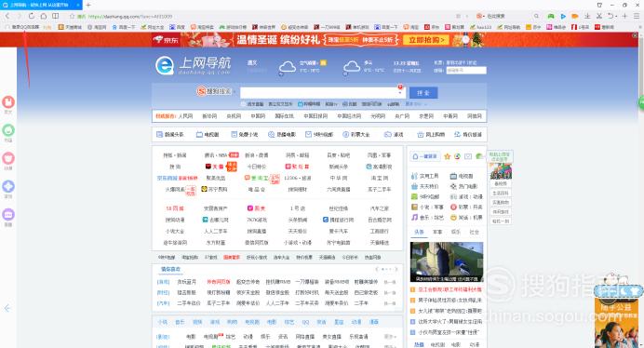
Task: Click the email account input field
Action: pyautogui.click(x=466, y=71)
